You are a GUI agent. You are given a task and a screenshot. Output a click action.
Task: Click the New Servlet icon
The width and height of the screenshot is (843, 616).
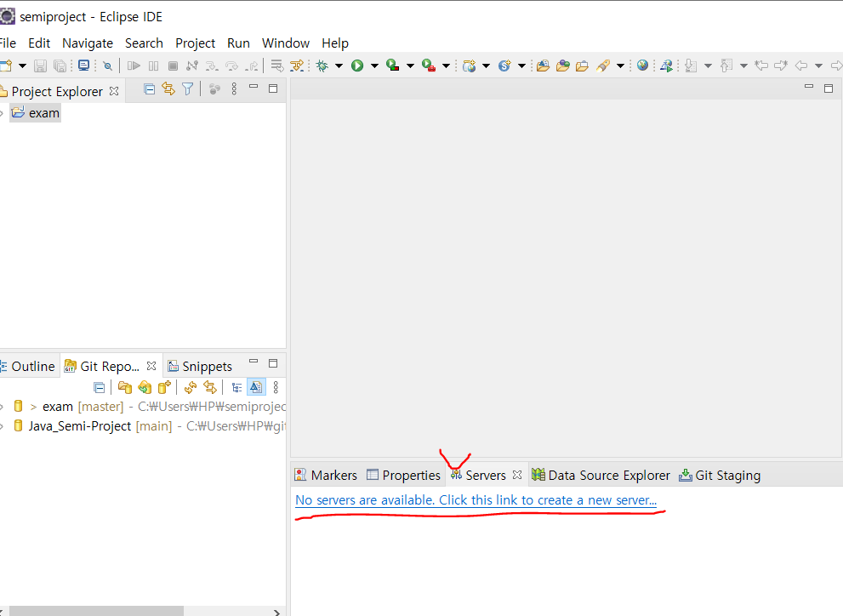[x=504, y=66]
